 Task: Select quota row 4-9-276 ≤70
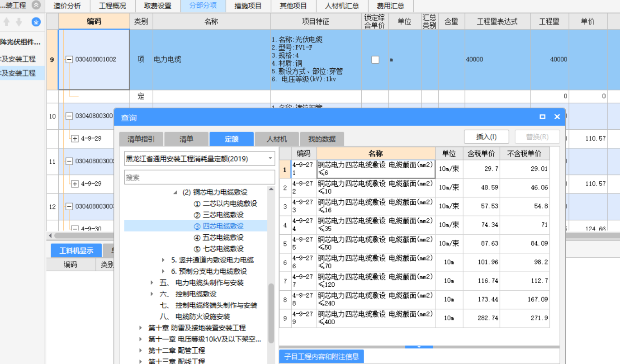point(414,262)
